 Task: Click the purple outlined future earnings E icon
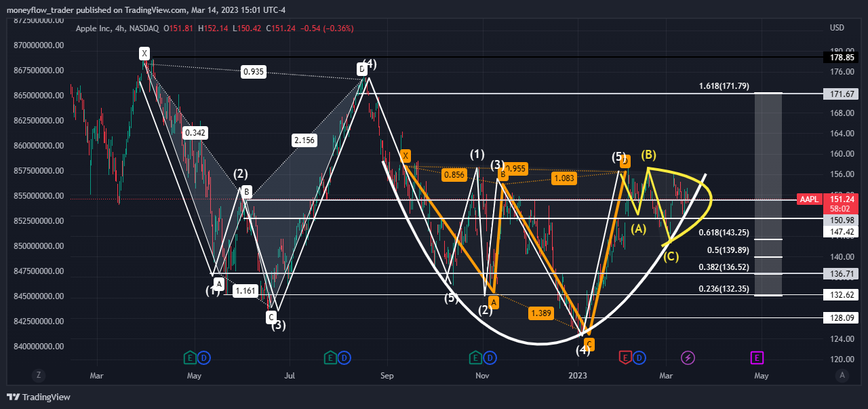click(757, 357)
